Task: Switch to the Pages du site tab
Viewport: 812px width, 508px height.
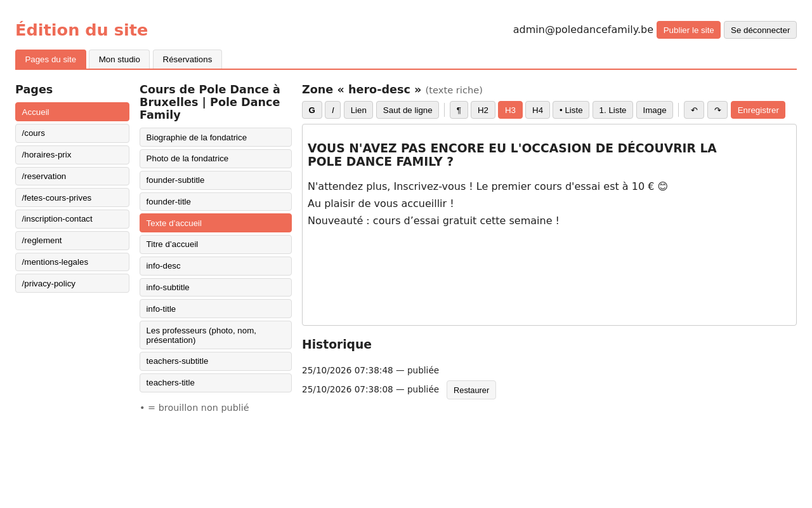Action: (51, 59)
